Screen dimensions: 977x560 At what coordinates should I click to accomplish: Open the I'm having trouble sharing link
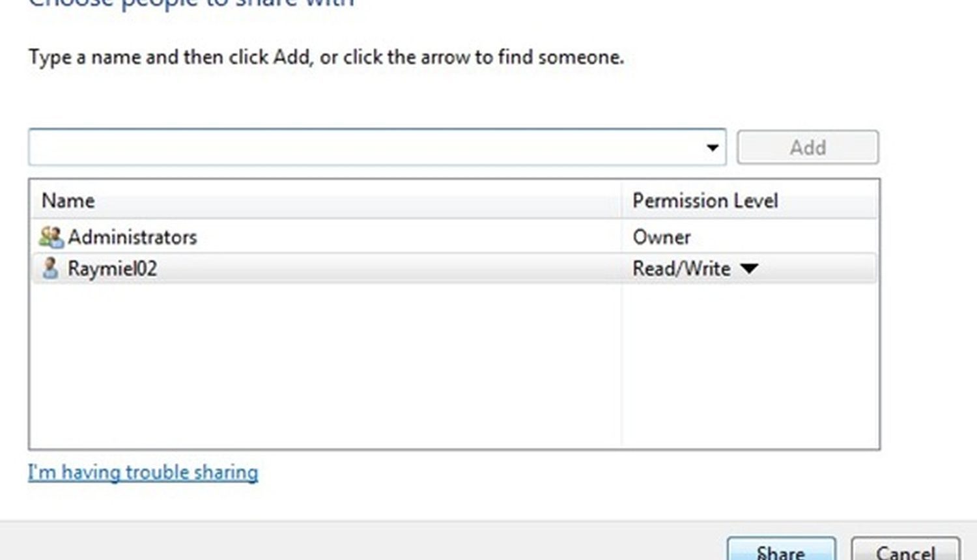pos(143,472)
